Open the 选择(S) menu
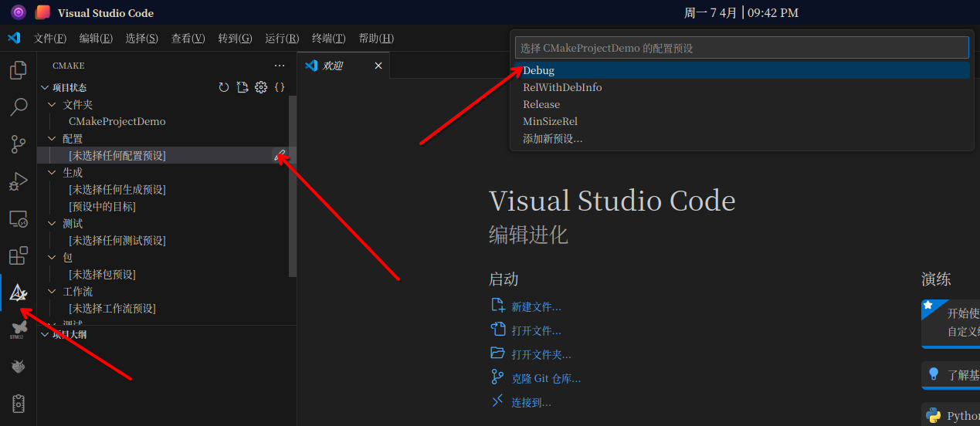This screenshot has height=426, width=980. click(142, 38)
